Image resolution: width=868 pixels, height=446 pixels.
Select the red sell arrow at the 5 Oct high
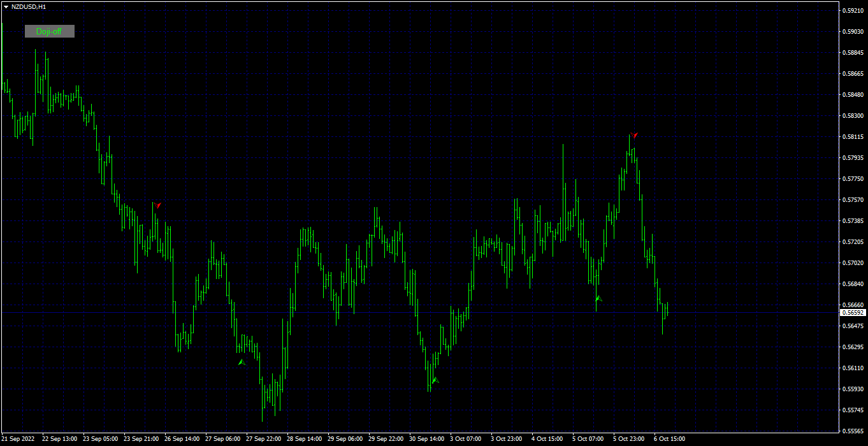(x=634, y=134)
